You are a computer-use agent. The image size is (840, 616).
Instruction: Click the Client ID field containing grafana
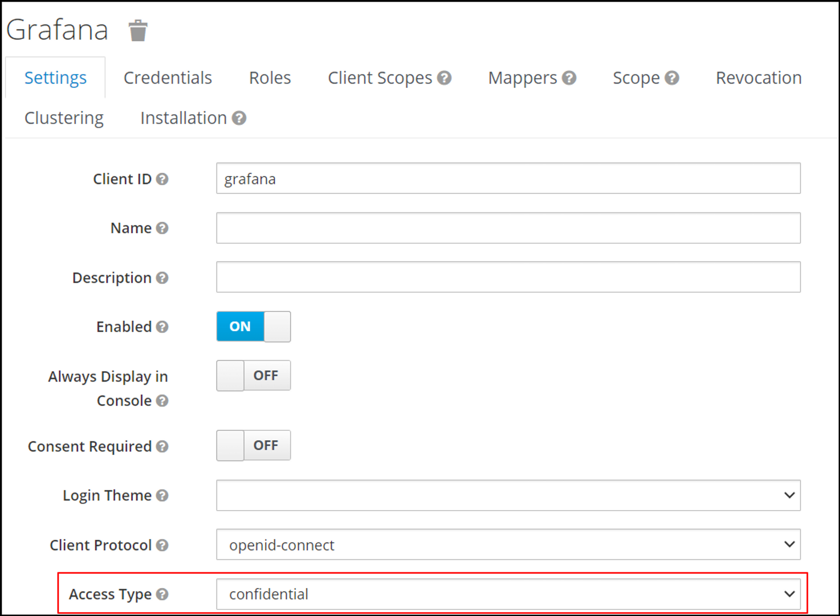click(508, 178)
